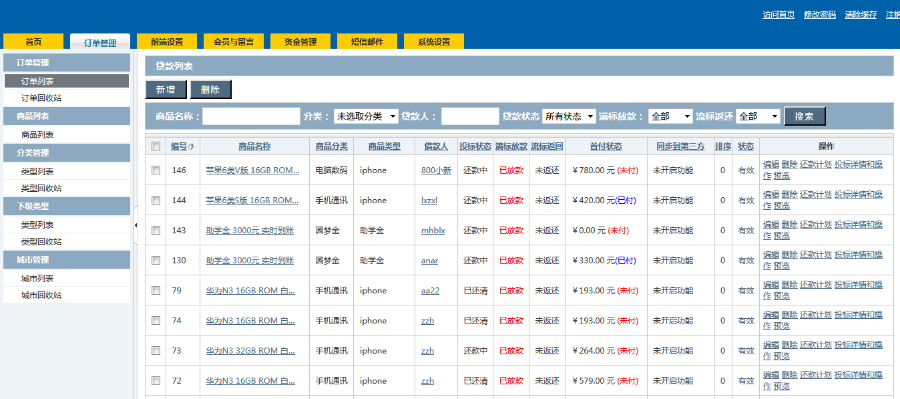
Task: Go to the 会员与留言 tab
Action: (x=234, y=42)
